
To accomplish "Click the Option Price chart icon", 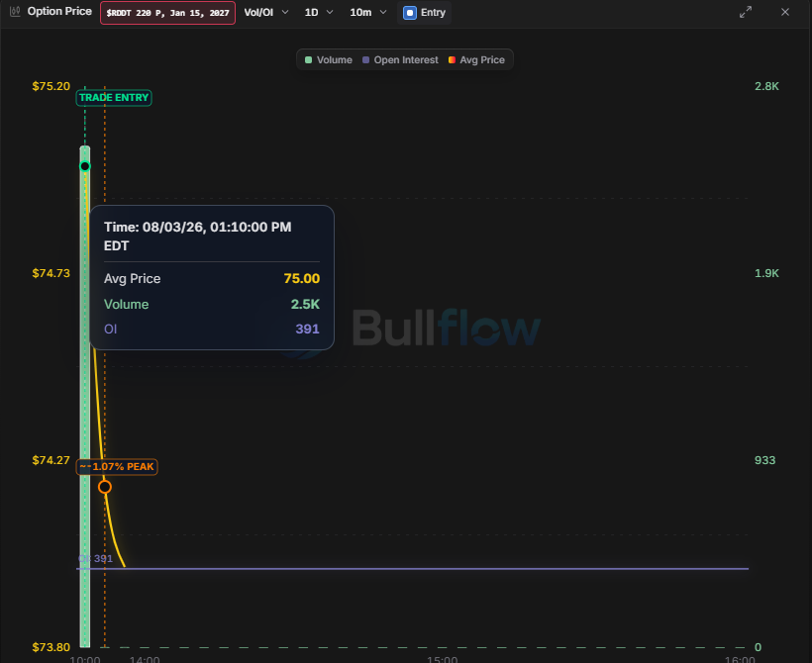I will (15, 12).
